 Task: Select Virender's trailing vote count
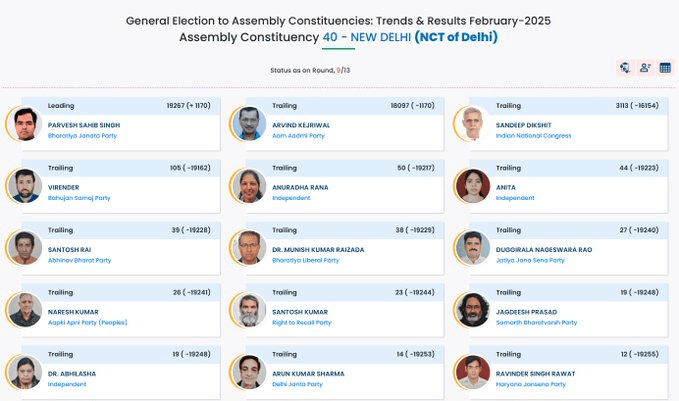click(x=190, y=168)
